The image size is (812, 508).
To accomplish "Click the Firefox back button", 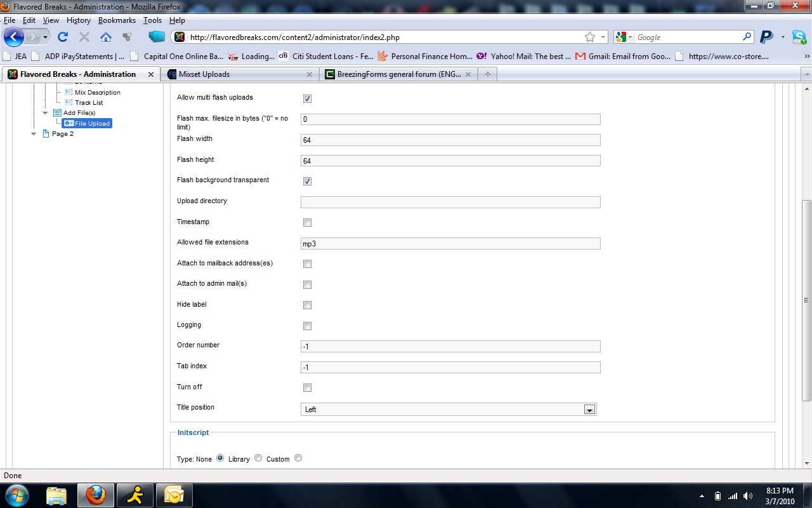I will pyautogui.click(x=14, y=37).
